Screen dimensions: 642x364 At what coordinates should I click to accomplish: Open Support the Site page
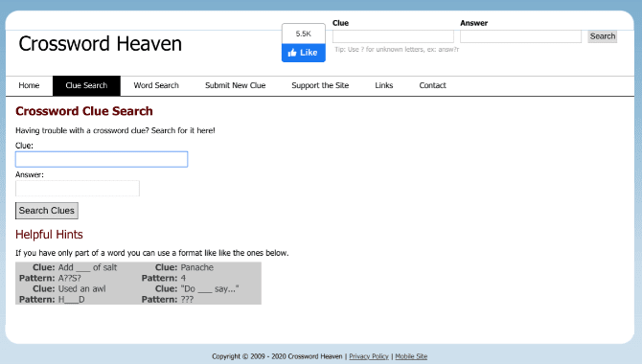click(x=320, y=85)
